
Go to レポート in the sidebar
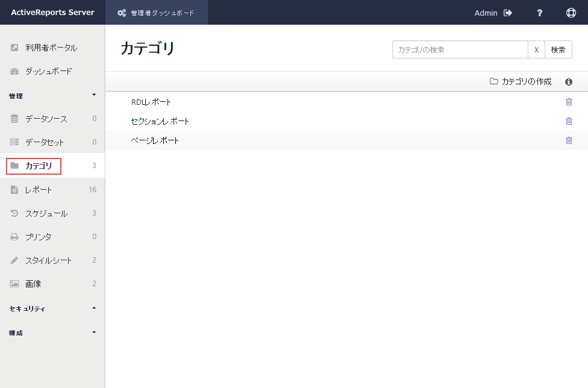[39, 190]
